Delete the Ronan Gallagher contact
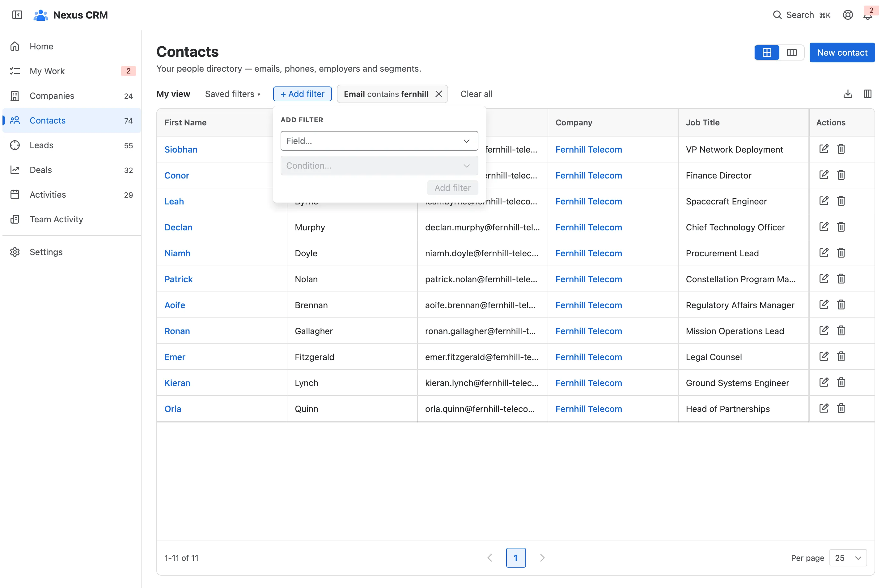This screenshot has height=588, width=890. (841, 330)
